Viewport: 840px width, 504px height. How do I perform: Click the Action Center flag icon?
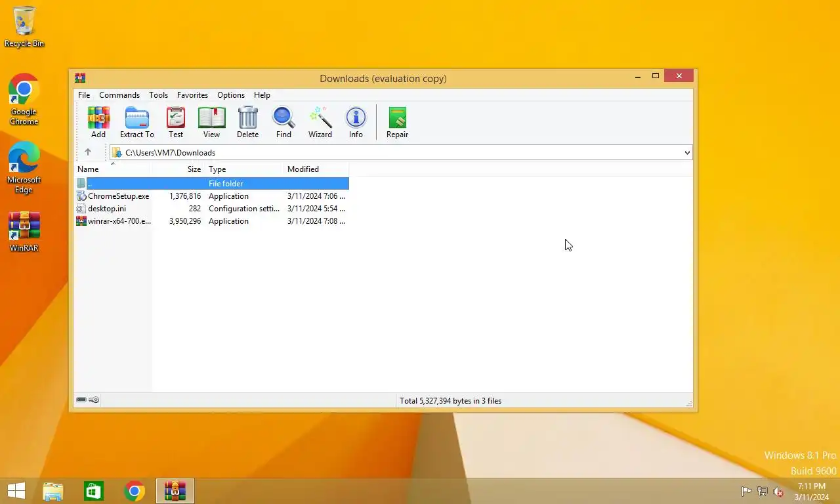click(746, 491)
